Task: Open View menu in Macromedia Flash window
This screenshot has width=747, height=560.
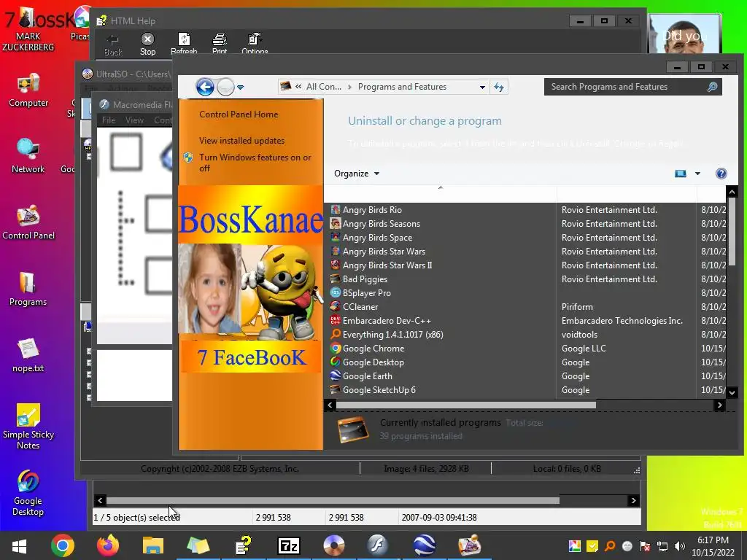Action: click(134, 120)
